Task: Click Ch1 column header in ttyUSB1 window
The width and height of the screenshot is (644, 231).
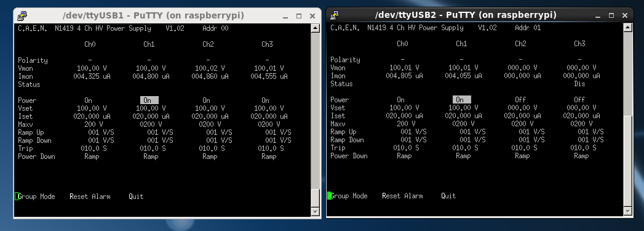Action: 149,44
